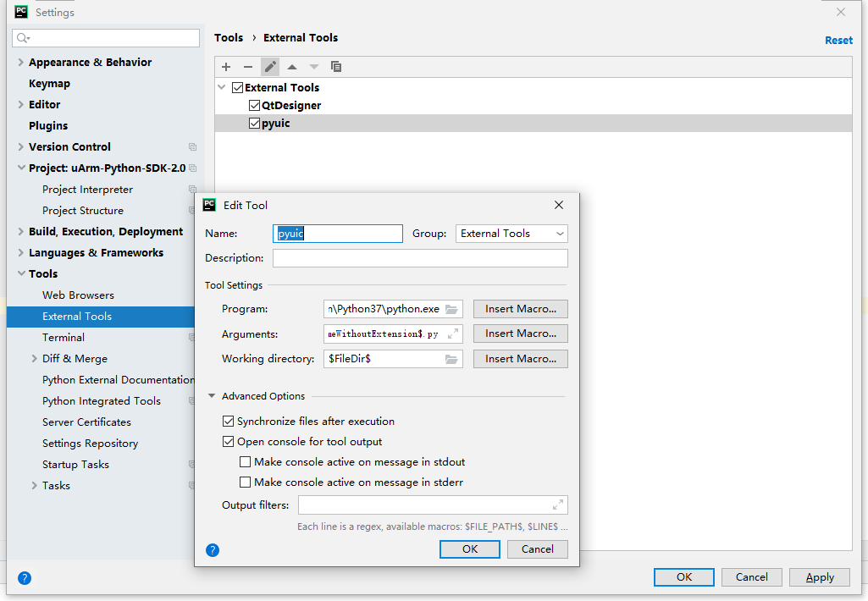Toggle the pyuic checkbox in tool list
The image size is (868, 601).
255,124
